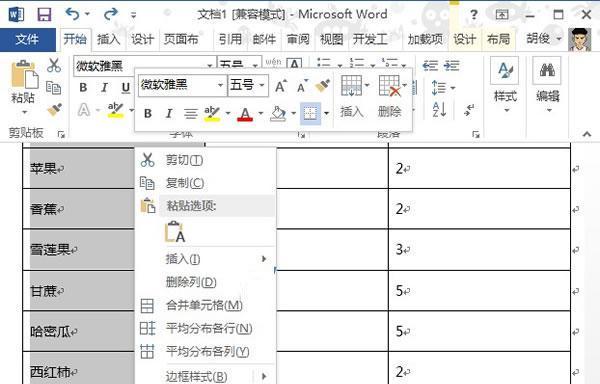
Task: Open the mini toolbar font name dropdown
Action: [220, 85]
